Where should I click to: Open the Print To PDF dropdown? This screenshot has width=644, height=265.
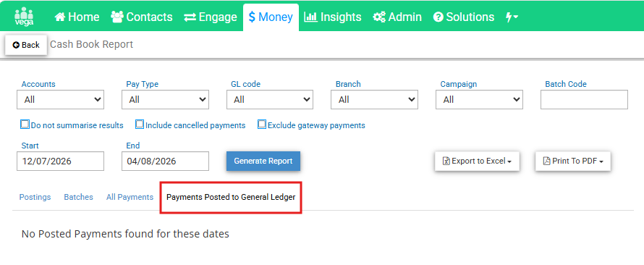pyautogui.click(x=573, y=161)
